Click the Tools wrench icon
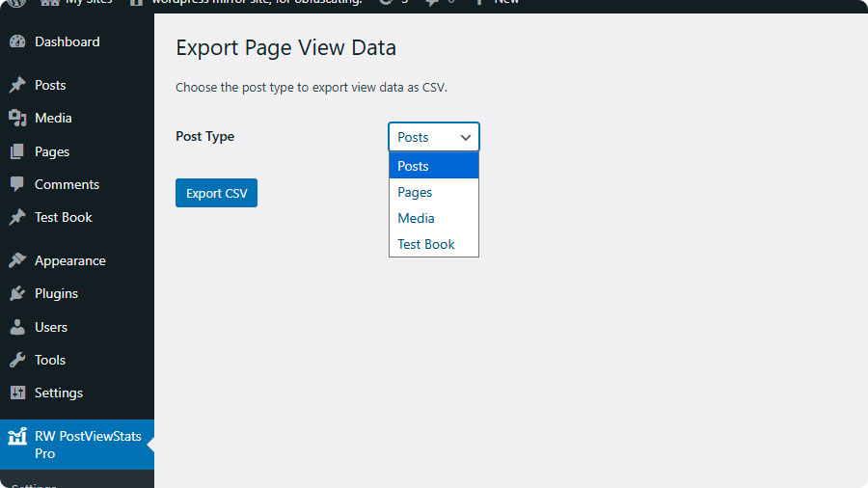 point(17,360)
